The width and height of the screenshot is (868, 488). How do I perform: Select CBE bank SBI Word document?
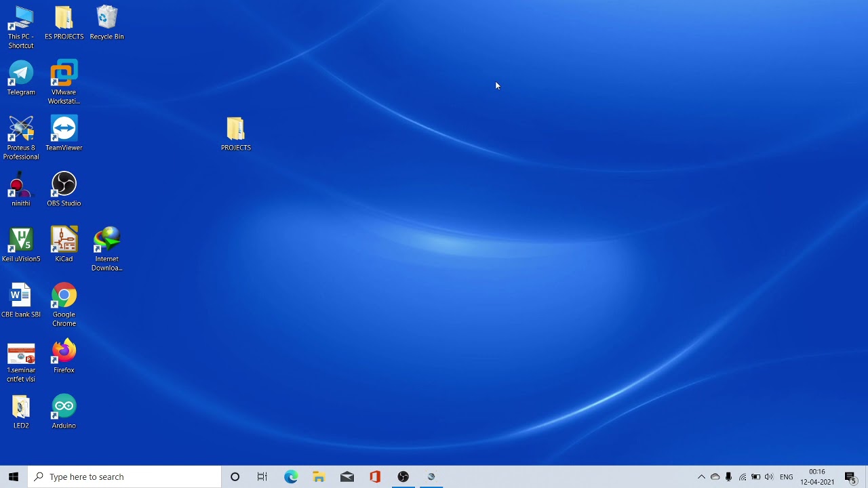click(21, 301)
